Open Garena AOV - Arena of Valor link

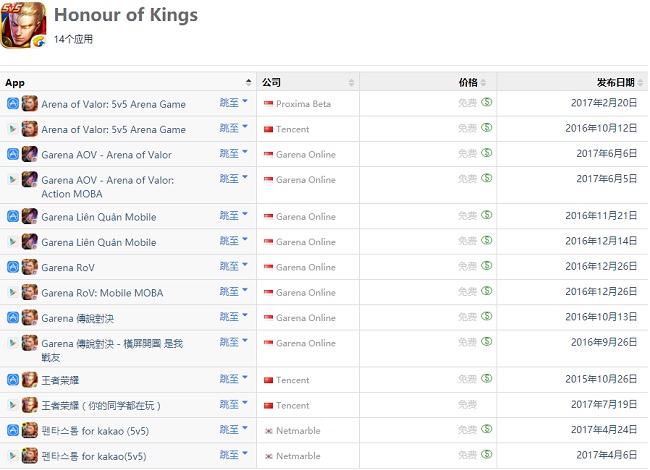click(106, 155)
